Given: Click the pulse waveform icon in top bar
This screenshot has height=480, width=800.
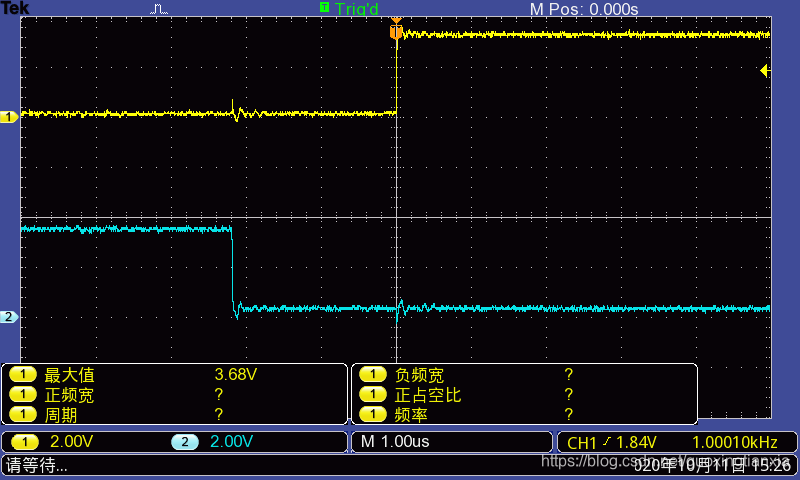Looking at the screenshot, I should point(159,9).
